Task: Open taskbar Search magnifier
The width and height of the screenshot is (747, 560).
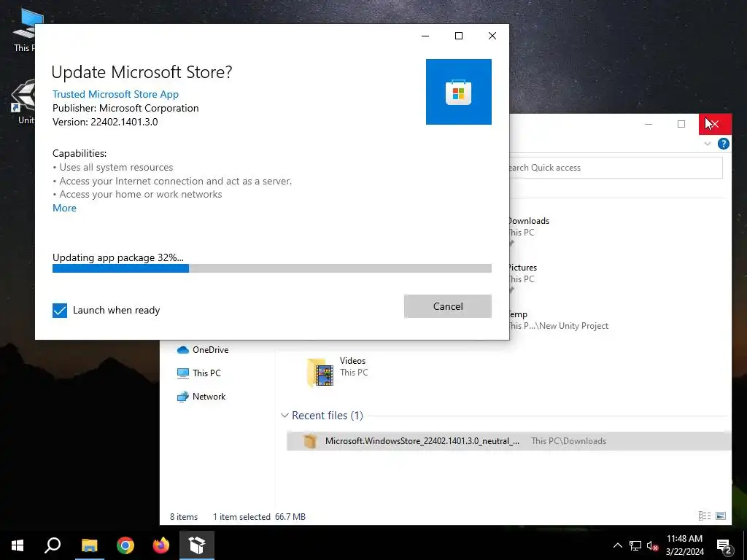Action: [x=53, y=545]
